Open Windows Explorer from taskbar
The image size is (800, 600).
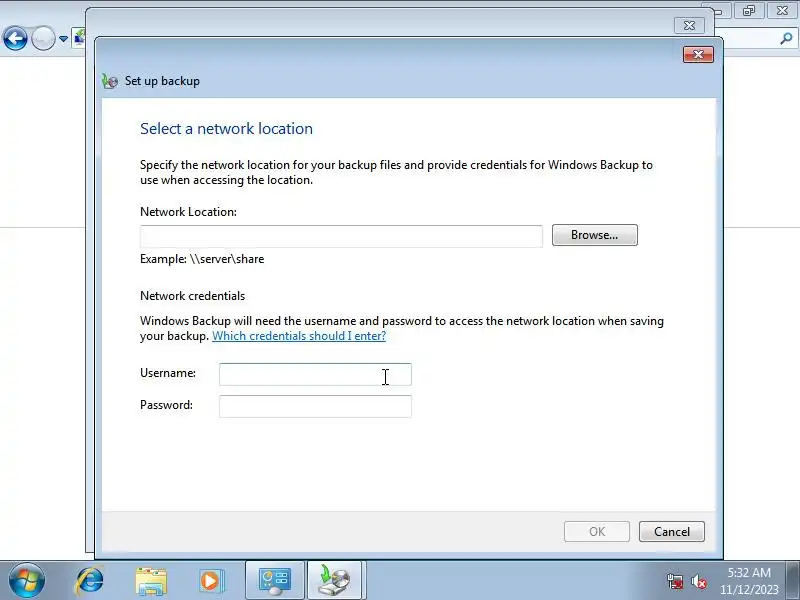click(x=151, y=581)
